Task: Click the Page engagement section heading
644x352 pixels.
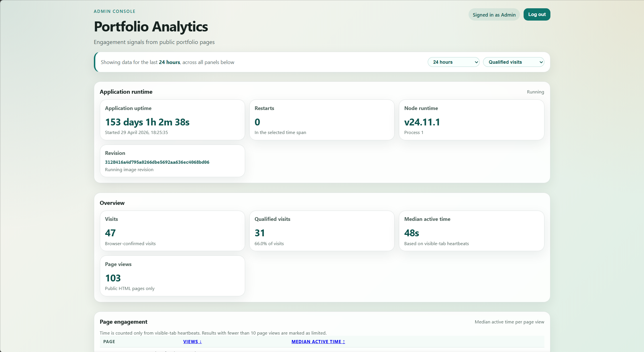Action: pos(123,322)
